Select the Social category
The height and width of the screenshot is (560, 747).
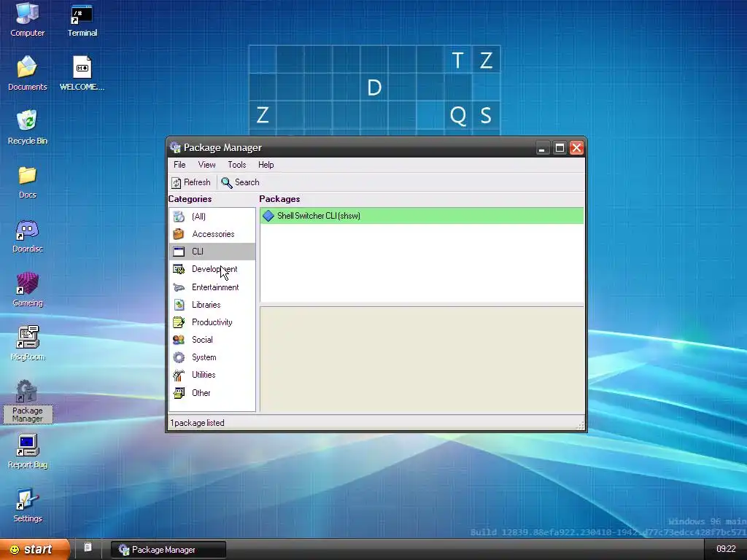tap(212, 340)
